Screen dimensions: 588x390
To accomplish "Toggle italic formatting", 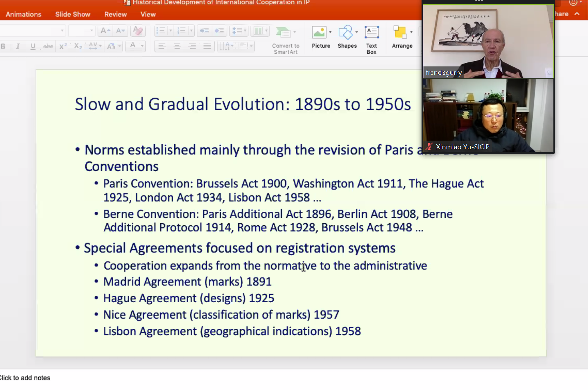I will [18, 46].
